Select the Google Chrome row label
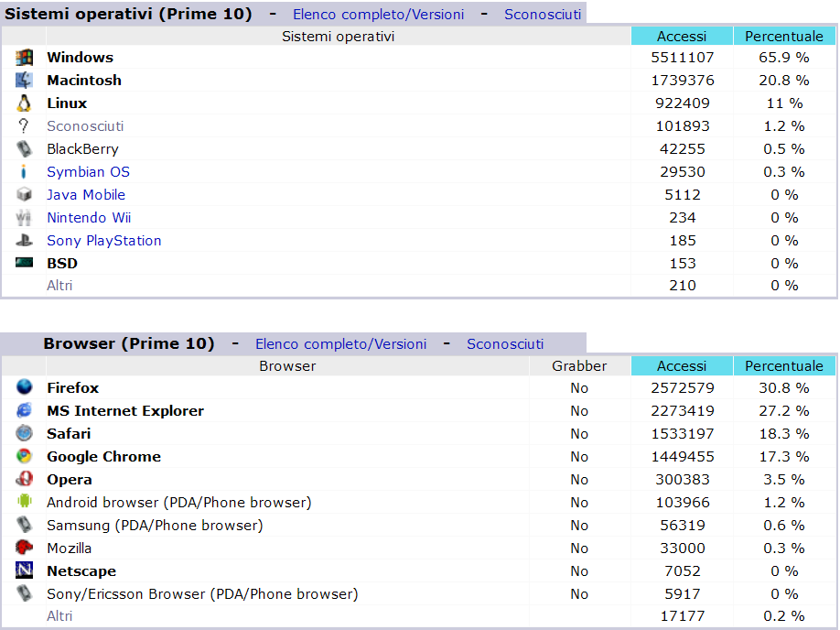This screenshot has height=630, width=840. (x=104, y=457)
